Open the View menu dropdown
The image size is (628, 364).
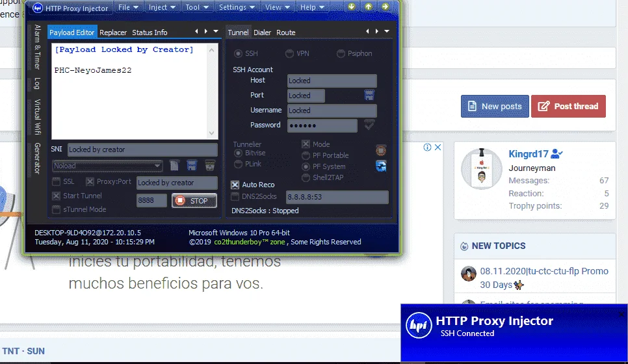[x=277, y=7]
